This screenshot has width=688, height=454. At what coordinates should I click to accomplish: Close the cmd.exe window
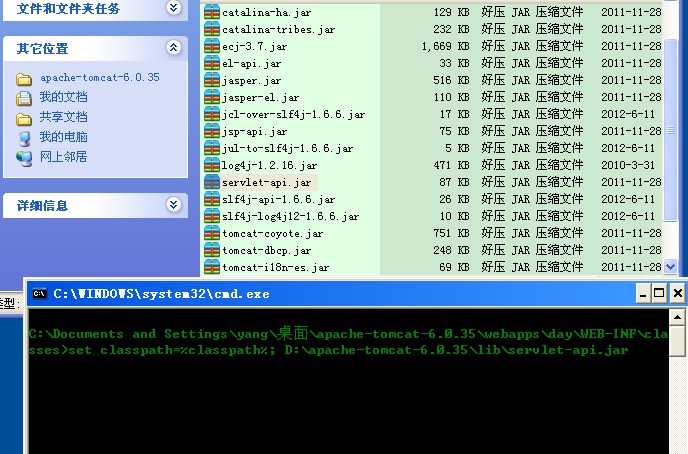point(677,293)
